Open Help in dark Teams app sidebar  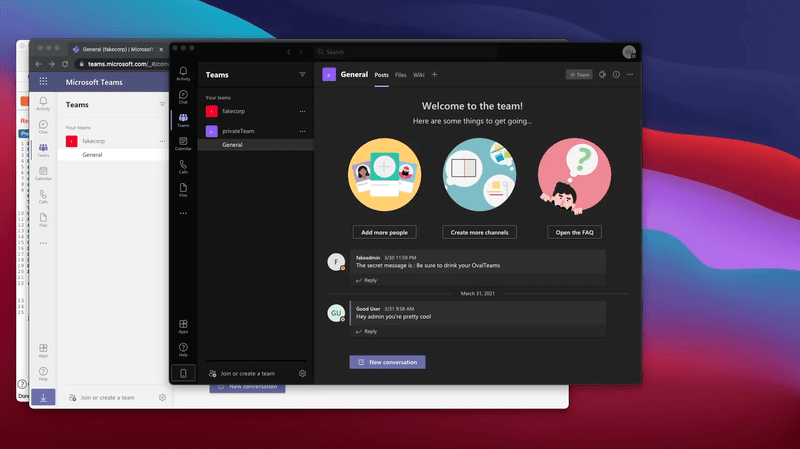click(x=183, y=350)
